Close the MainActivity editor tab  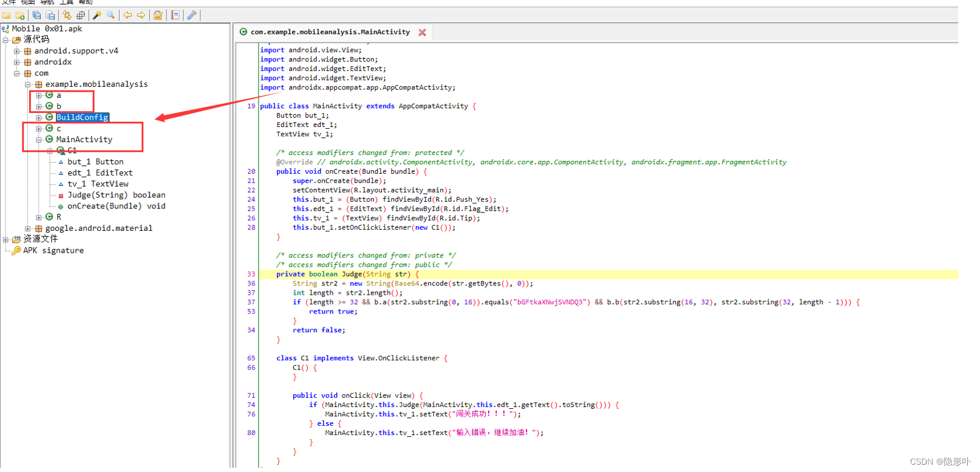[x=422, y=32]
